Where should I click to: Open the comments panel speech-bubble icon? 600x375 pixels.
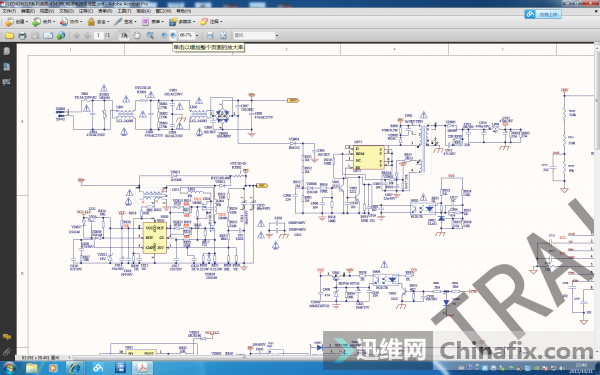[7, 337]
